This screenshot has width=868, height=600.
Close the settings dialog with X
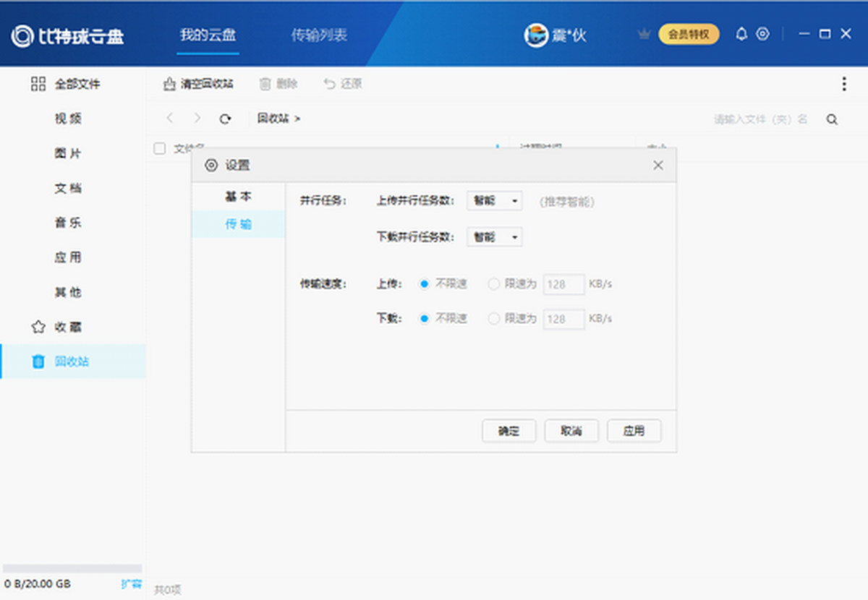(658, 166)
